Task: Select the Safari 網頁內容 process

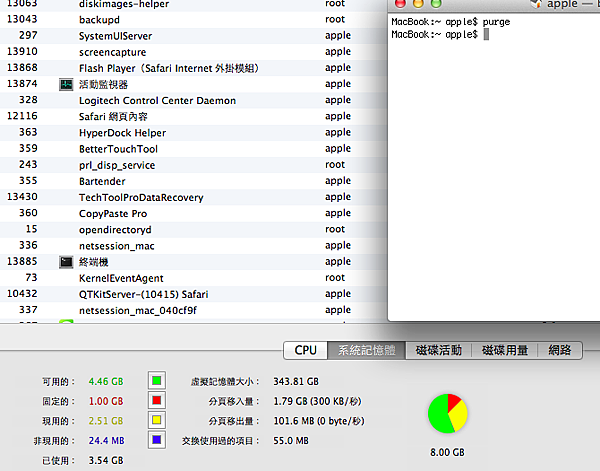Action: click(x=193, y=117)
